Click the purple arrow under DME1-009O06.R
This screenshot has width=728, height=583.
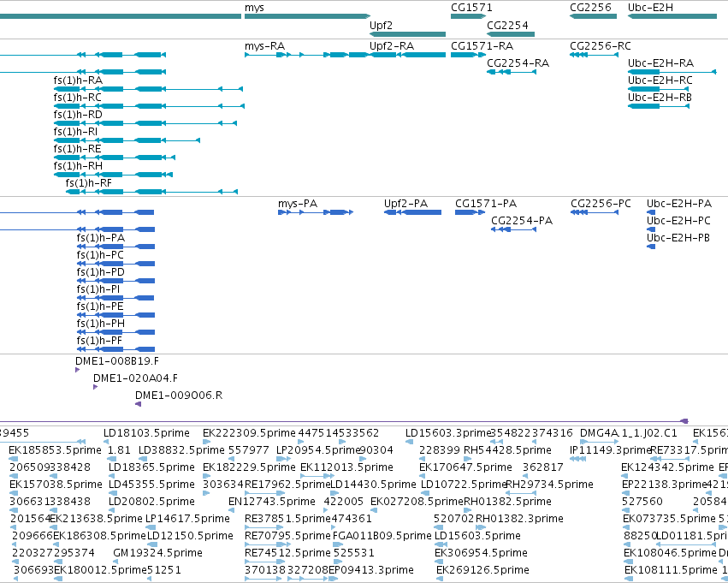point(138,404)
